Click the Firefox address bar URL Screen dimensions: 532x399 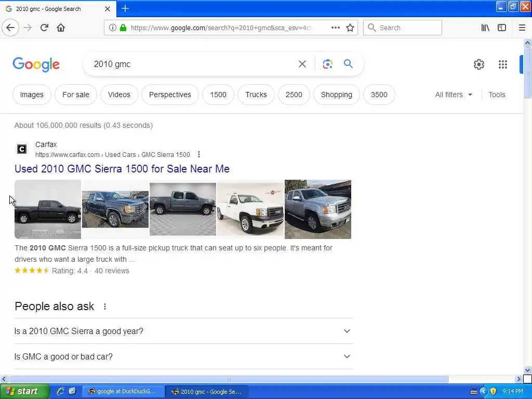220,28
